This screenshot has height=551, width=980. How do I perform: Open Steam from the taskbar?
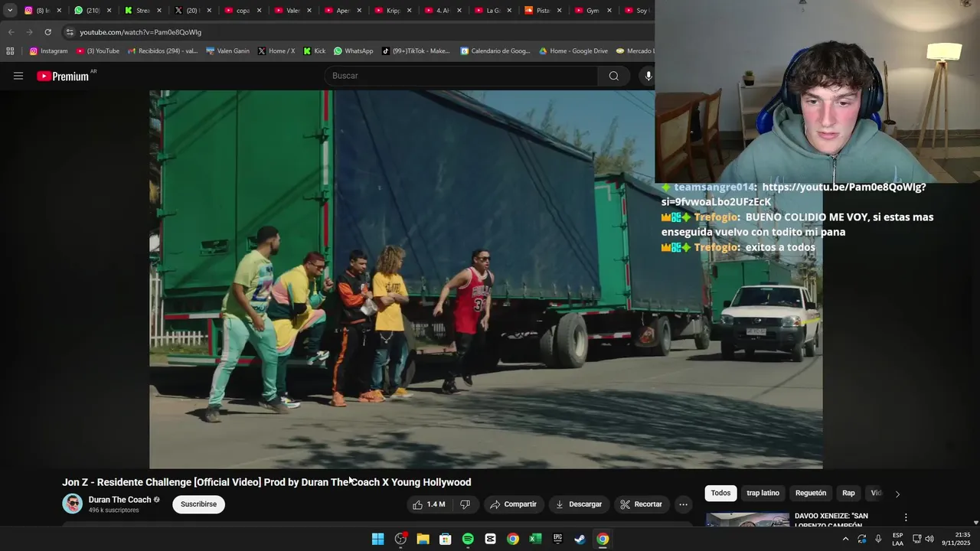(x=580, y=539)
